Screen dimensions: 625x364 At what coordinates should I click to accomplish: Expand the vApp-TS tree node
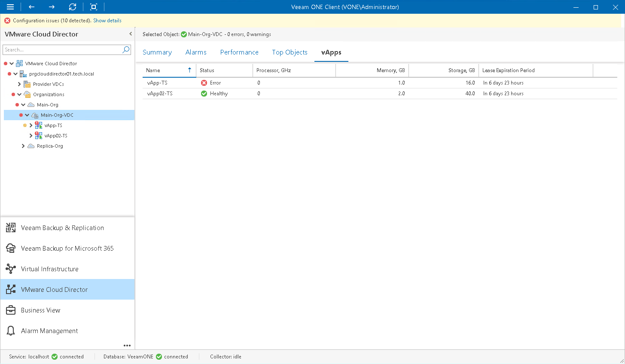point(31,125)
